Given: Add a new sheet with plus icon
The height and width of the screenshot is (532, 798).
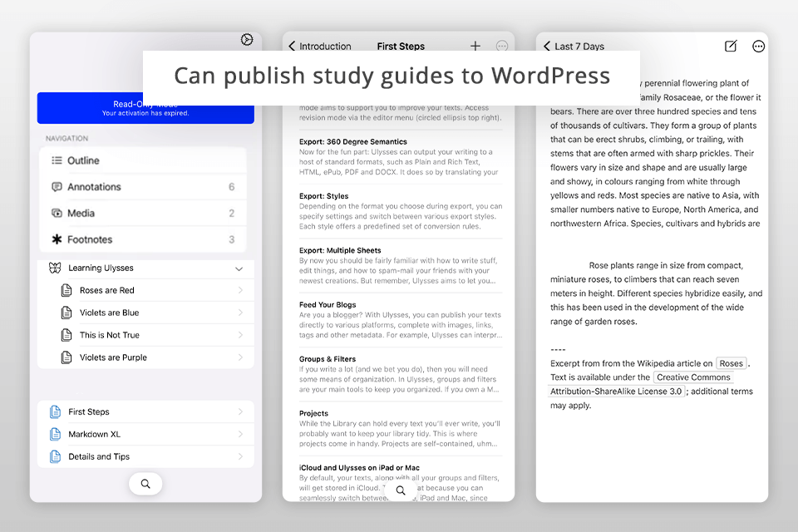Looking at the screenshot, I should (x=475, y=46).
